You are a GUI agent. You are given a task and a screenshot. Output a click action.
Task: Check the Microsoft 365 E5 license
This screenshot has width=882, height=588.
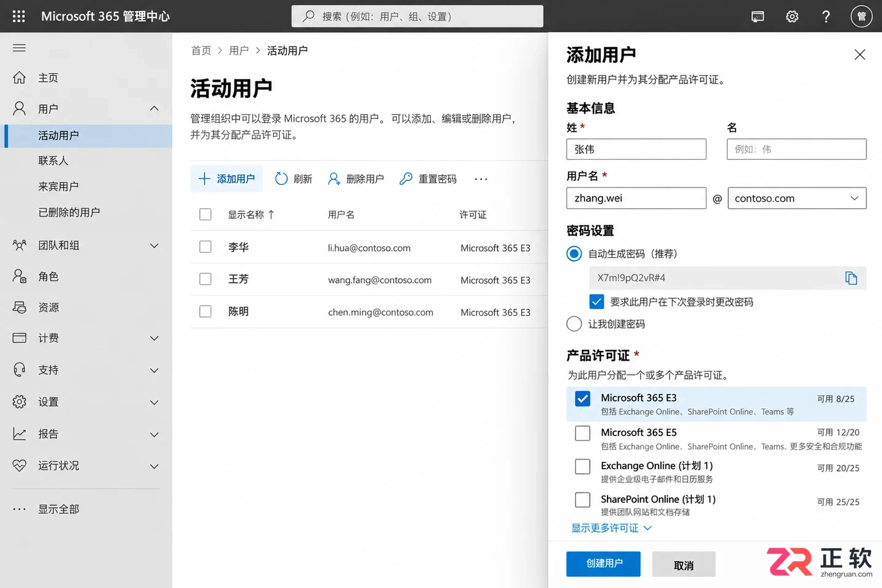582,433
